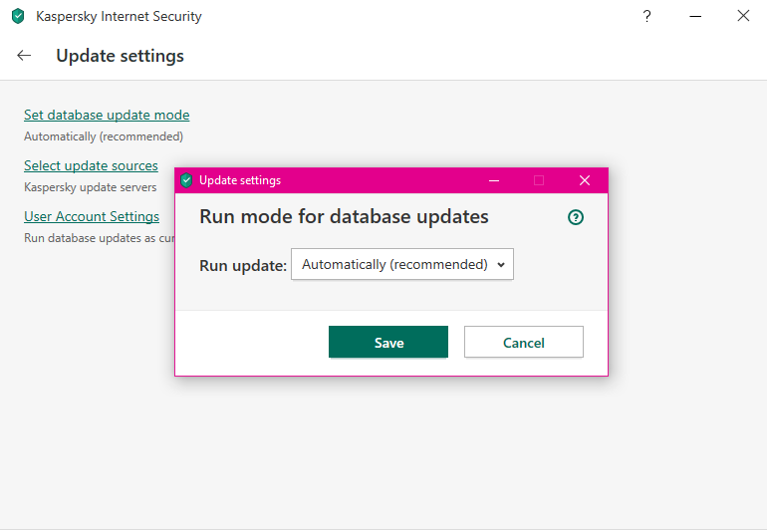Go back using the arrow icon
This screenshot has width=767, height=532.
coord(24,56)
